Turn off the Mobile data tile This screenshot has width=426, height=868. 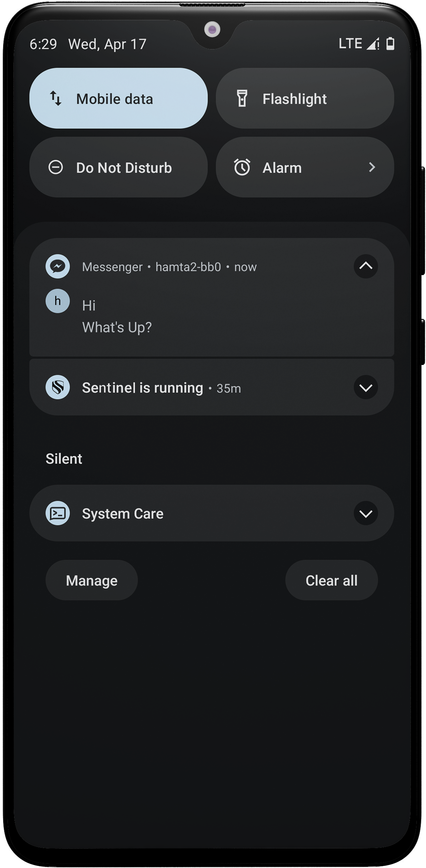pos(119,98)
